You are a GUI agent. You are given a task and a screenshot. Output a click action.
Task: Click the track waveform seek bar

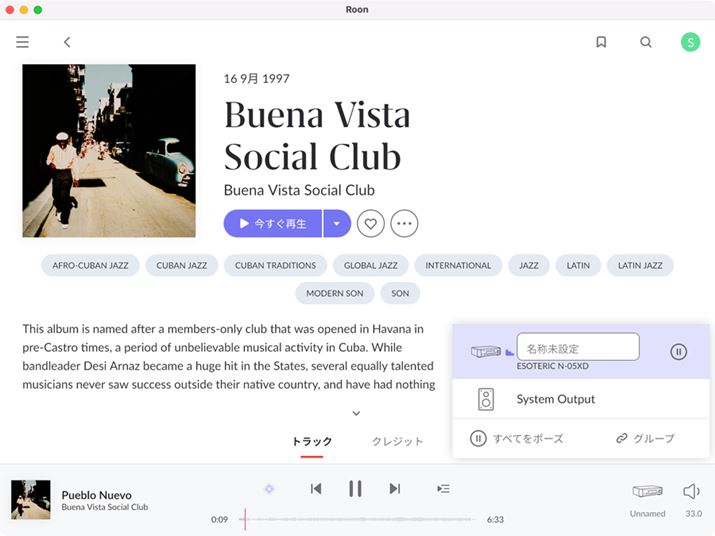tap(360, 519)
